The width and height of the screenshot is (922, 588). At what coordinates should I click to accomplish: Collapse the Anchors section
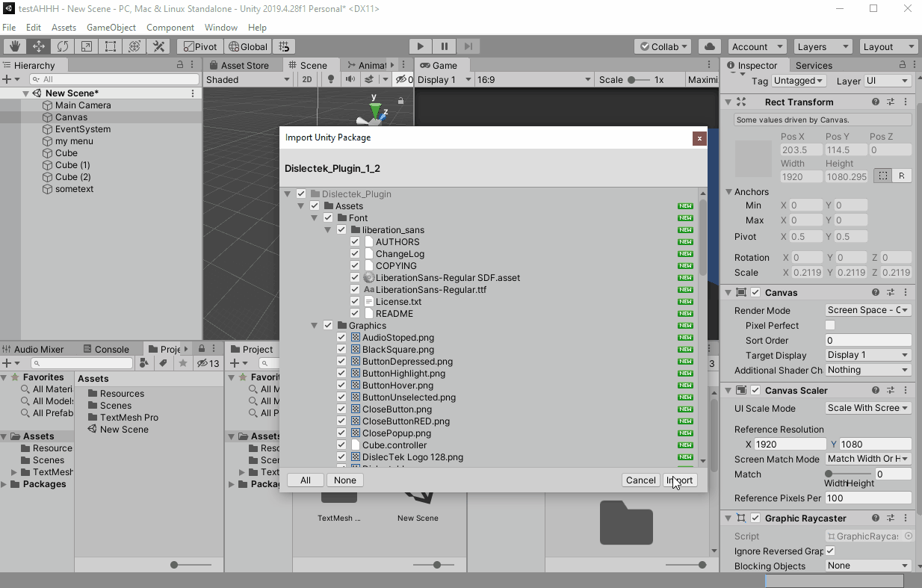[x=729, y=192]
